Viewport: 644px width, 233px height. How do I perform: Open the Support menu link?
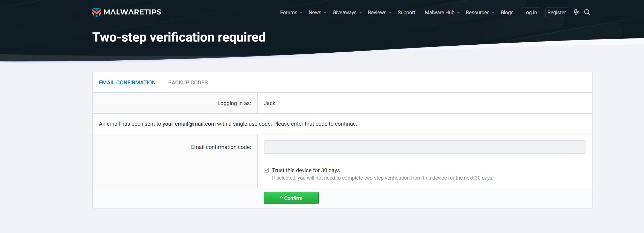(x=406, y=12)
